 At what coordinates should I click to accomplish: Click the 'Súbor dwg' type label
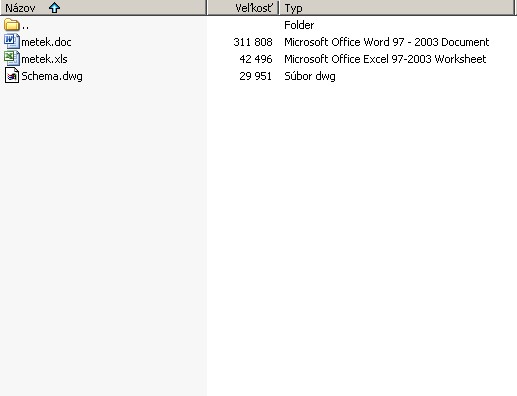(x=310, y=76)
